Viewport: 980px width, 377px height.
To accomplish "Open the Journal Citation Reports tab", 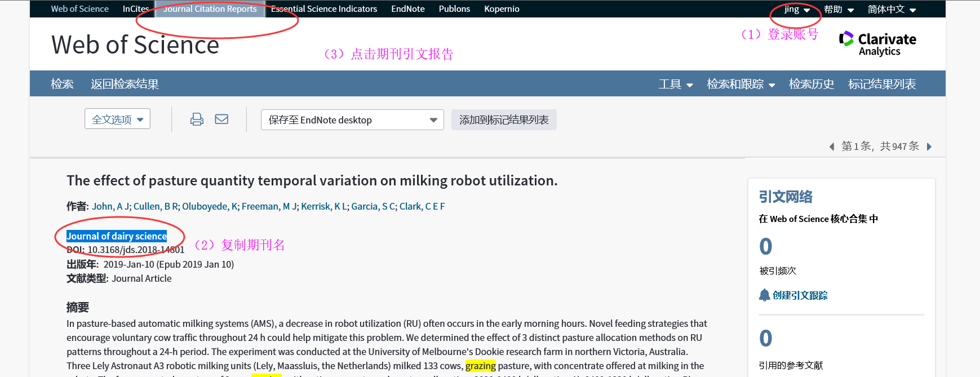I will click(210, 9).
